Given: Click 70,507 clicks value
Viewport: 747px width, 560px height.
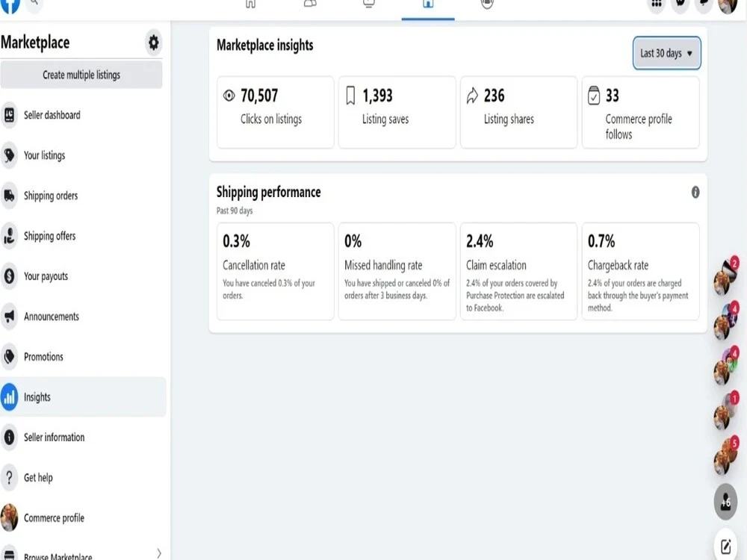Looking at the screenshot, I should click(x=259, y=96).
